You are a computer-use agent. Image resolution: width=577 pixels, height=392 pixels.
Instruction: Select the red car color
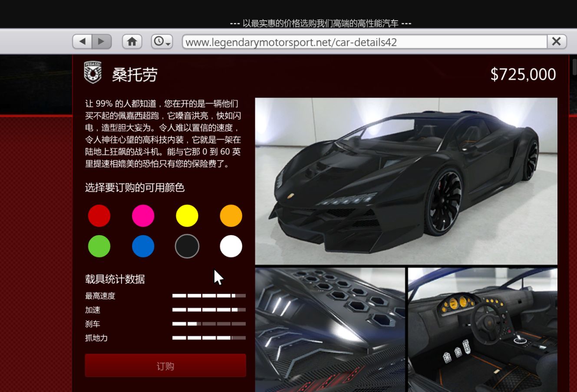pos(99,216)
